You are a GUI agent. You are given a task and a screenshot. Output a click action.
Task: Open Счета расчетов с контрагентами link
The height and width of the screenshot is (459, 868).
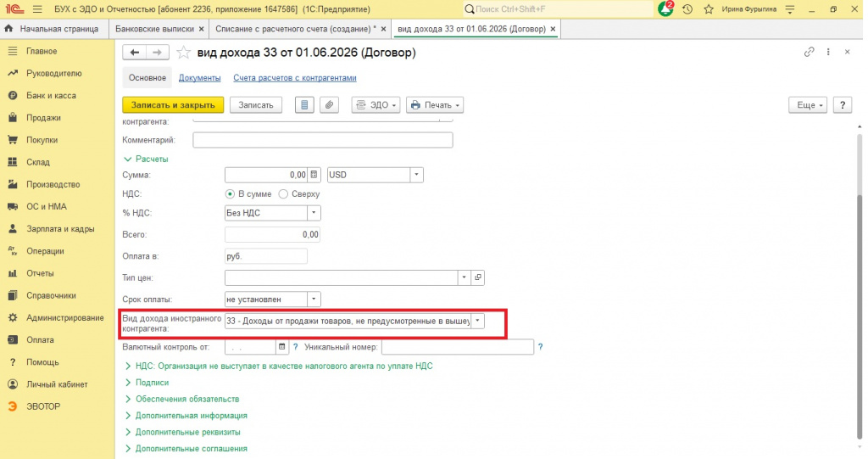[294, 78]
